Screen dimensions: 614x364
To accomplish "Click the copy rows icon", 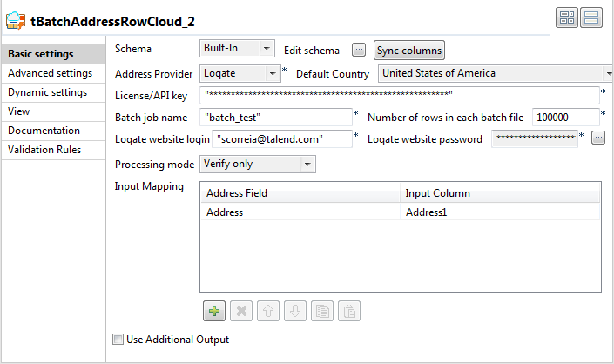I will click(324, 311).
